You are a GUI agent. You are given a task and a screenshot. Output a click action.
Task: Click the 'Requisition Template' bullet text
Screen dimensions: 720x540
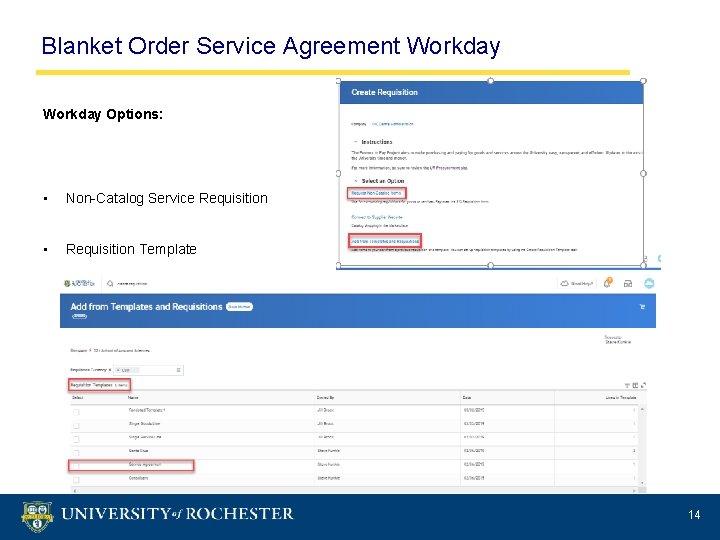point(131,249)
